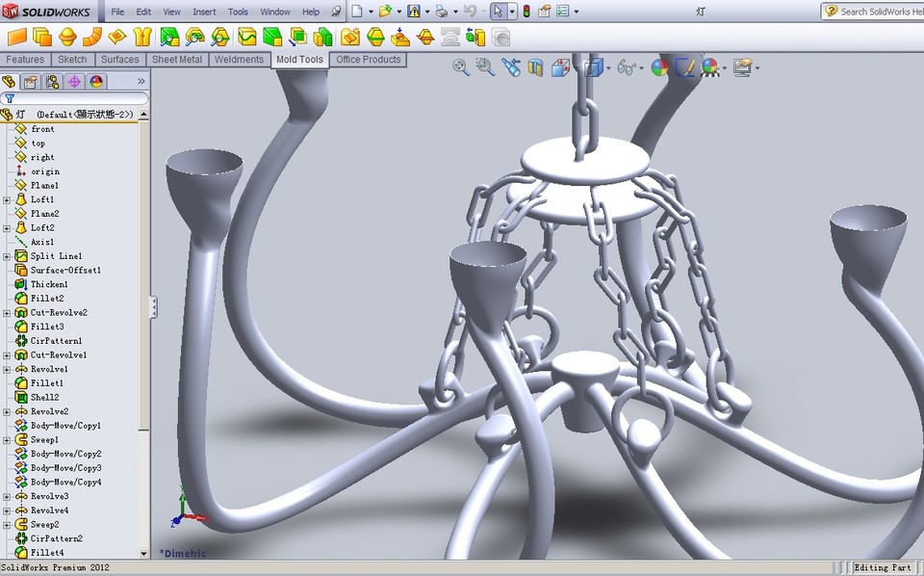The width and height of the screenshot is (924, 576).
Task: Expand the Sweep1 feature node
Action: pos(6,439)
